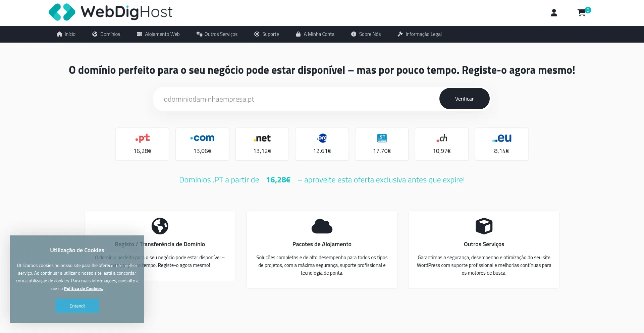The height and width of the screenshot is (333, 644).
Task: Select the .eu domain tile
Action: [501, 144]
